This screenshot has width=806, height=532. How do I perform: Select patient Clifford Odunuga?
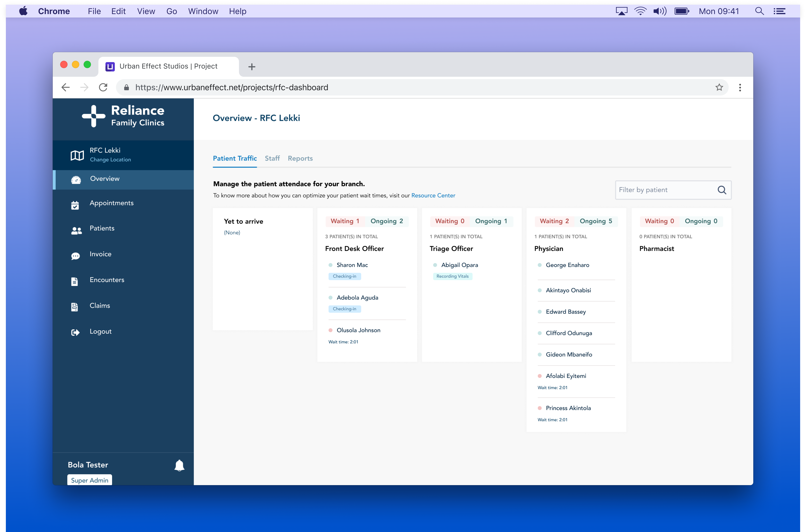[x=569, y=333]
